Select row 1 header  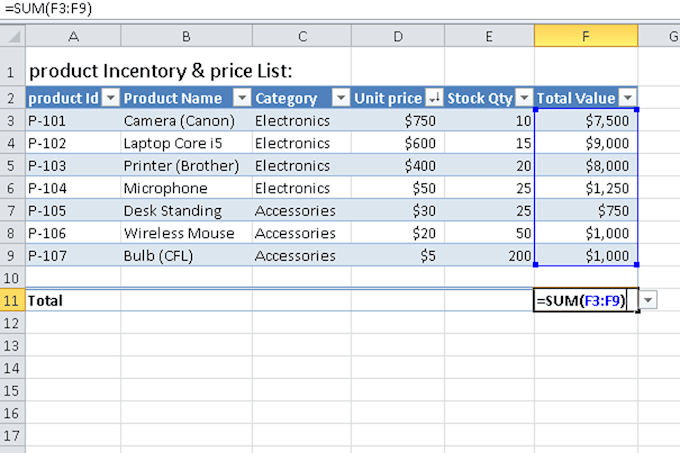coord(12,67)
